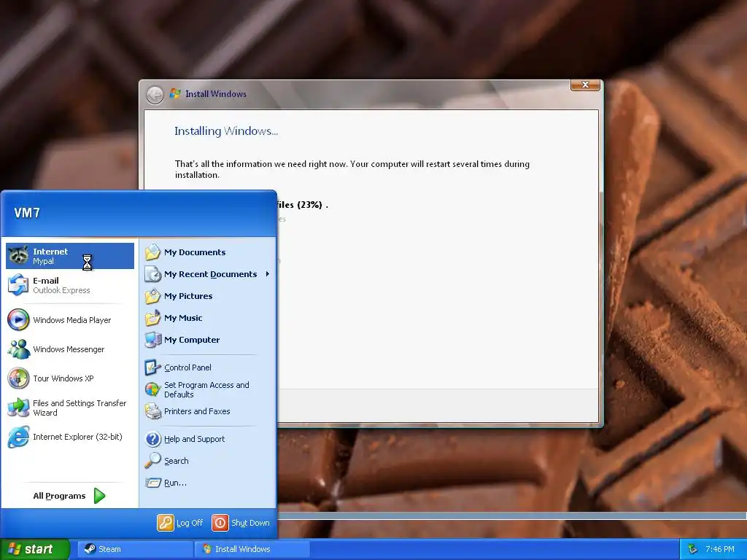Click the Search label

pos(177,461)
